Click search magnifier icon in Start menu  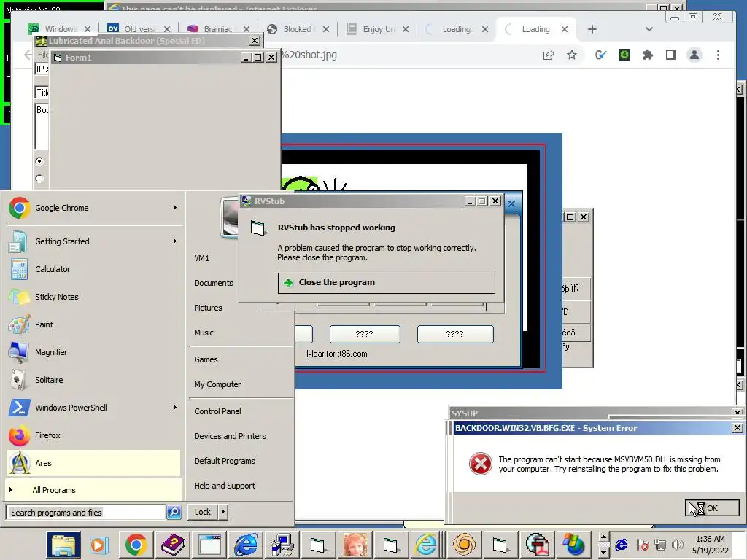174,513
